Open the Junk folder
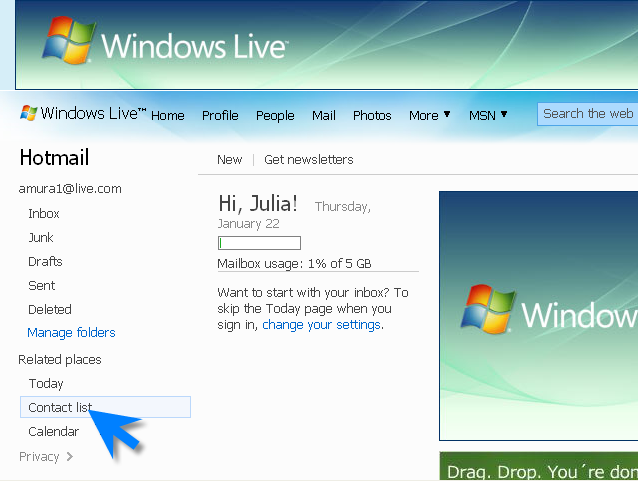638x481 pixels. click(41, 238)
